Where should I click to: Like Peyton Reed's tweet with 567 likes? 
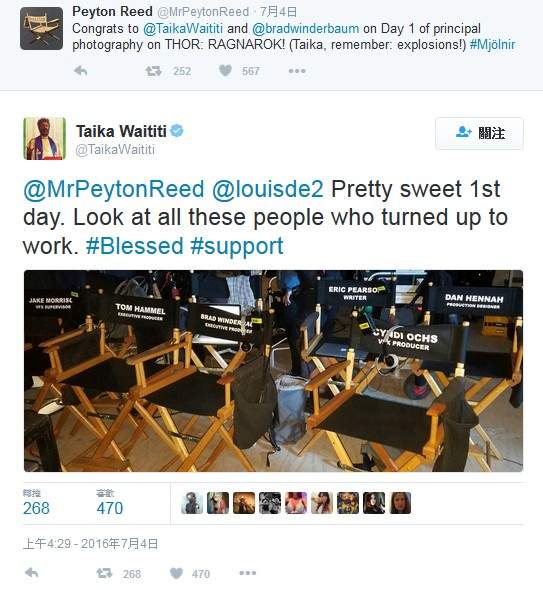coord(225,70)
